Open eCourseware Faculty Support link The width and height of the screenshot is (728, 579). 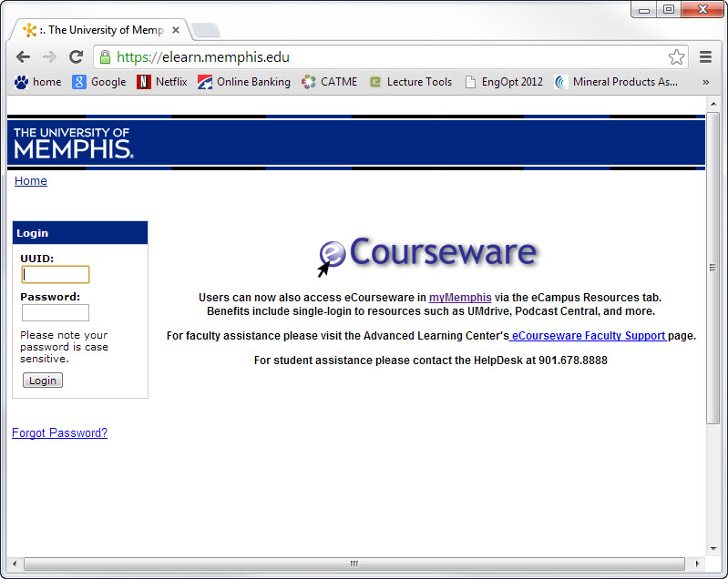[589, 336]
